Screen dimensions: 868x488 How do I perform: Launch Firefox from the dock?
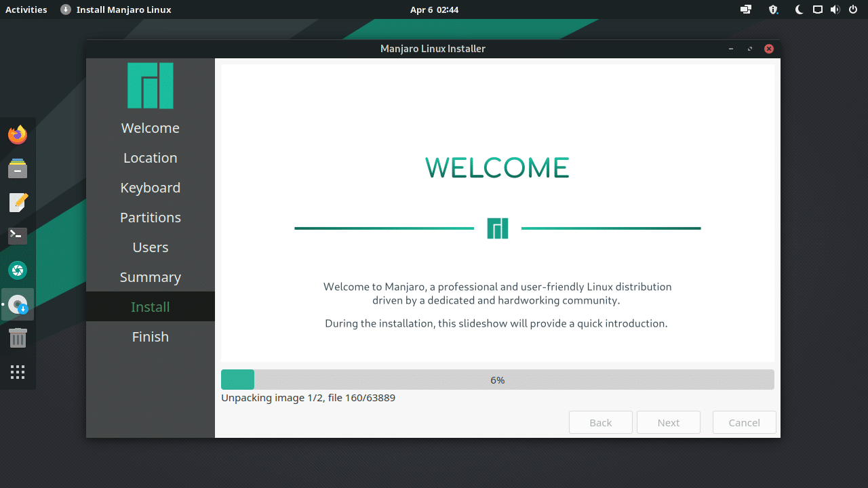click(x=18, y=134)
